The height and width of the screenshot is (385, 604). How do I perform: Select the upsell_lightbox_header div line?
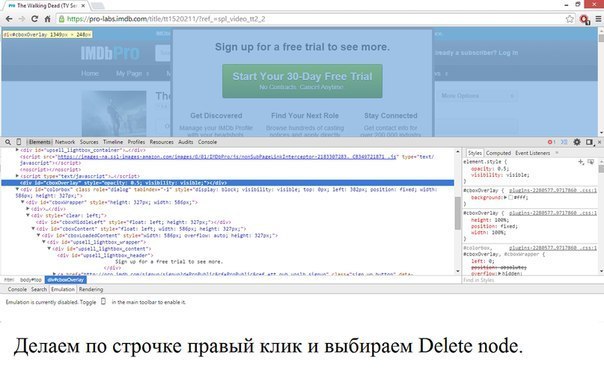[x=105, y=255]
